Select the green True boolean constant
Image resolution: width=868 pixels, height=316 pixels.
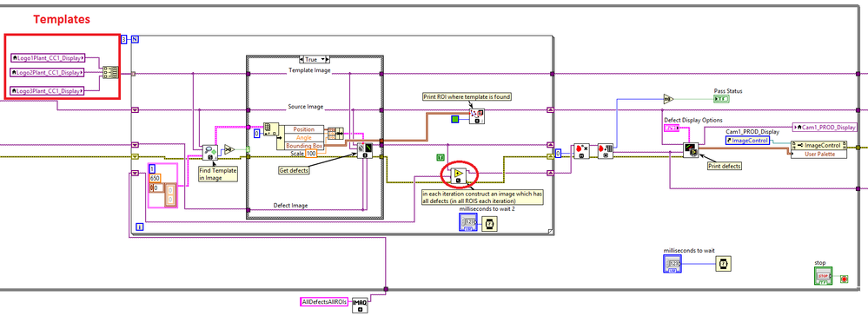point(441,158)
